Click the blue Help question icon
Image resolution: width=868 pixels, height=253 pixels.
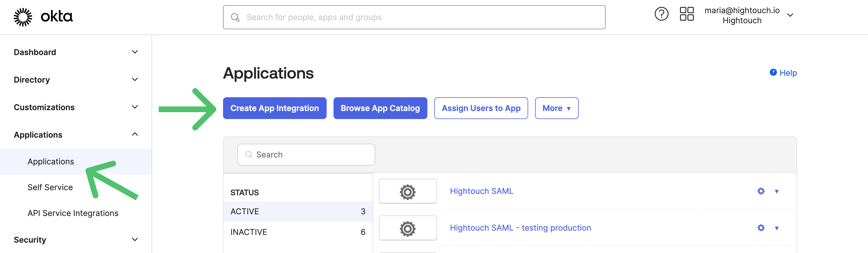pos(773,73)
